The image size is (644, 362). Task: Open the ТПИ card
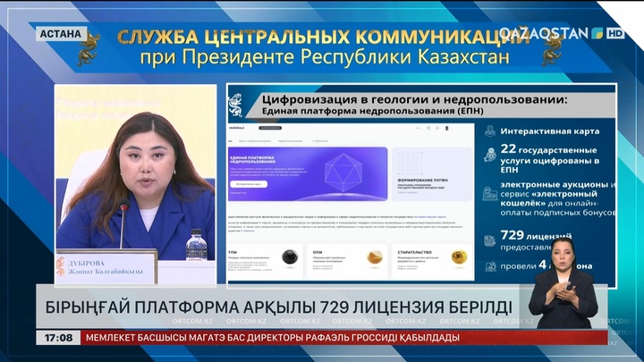(265, 261)
